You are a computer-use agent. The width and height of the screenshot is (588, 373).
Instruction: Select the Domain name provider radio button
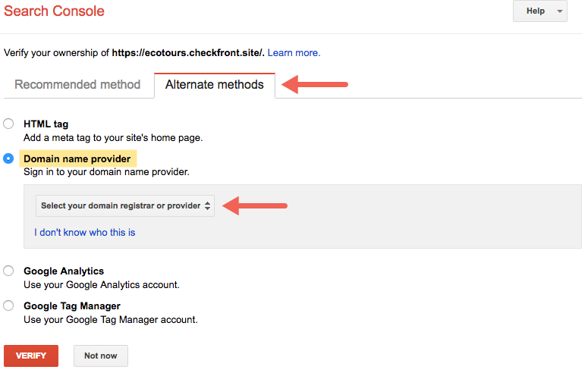[8, 158]
